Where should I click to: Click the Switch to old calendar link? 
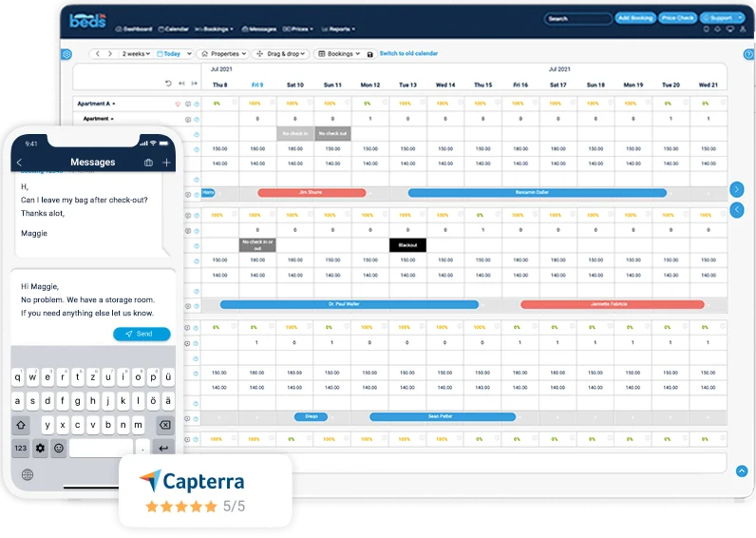(x=408, y=53)
